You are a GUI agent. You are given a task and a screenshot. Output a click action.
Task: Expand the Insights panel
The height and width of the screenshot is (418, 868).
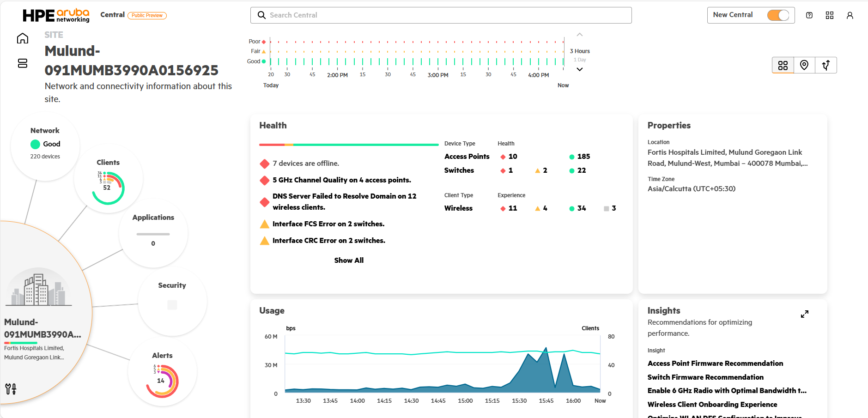[x=804, y=314]
